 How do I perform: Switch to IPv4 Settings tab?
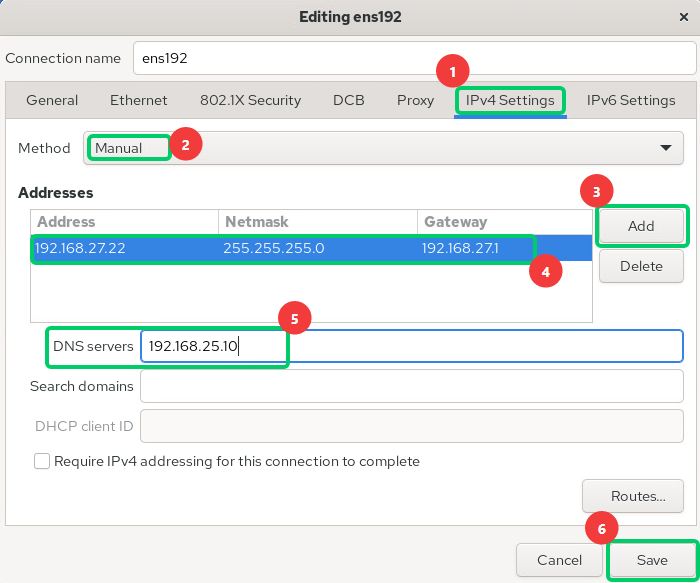(x=510, y=100)
